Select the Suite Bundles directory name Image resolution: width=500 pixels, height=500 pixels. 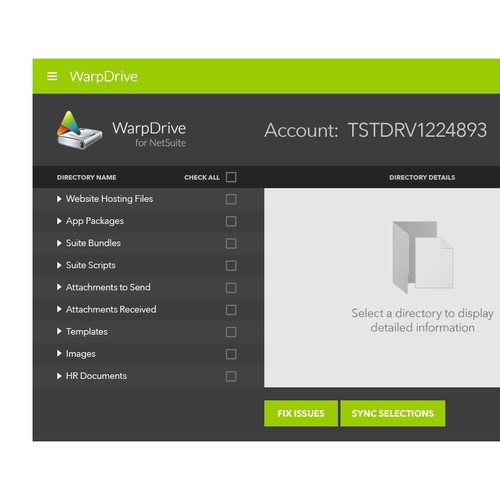pyautogui.click(x=93, y=243)
